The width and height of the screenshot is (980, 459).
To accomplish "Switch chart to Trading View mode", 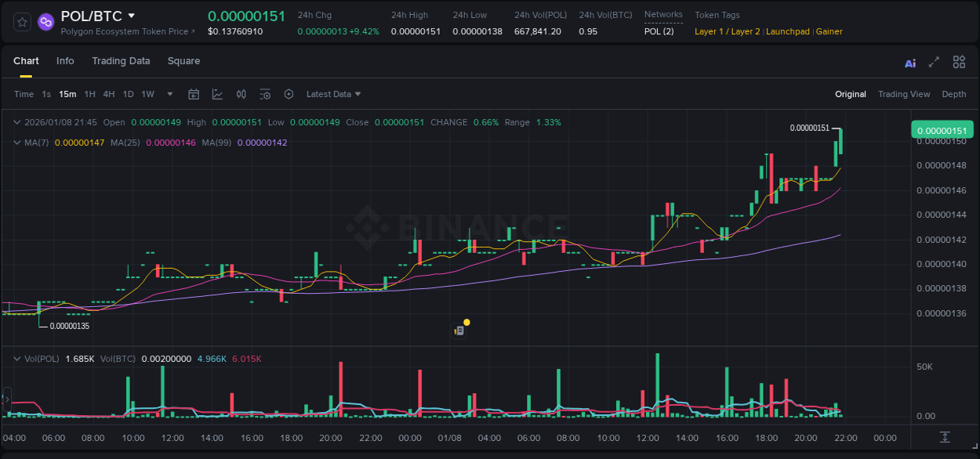I will [903, 94].
